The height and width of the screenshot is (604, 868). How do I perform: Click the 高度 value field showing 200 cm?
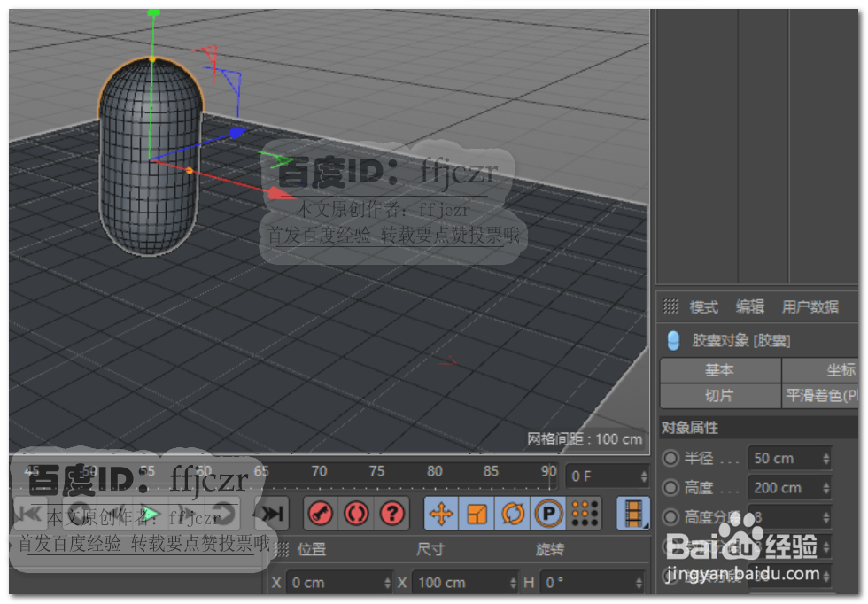(789, 488)
